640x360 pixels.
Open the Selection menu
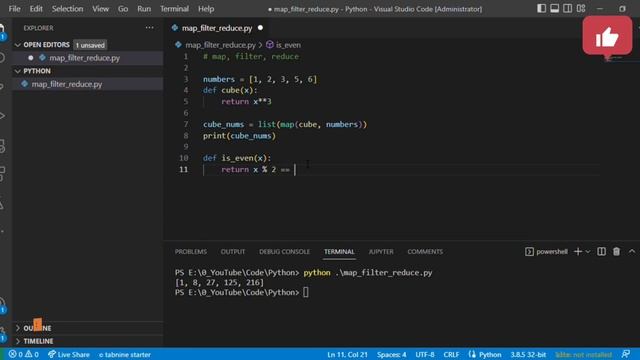67,9
